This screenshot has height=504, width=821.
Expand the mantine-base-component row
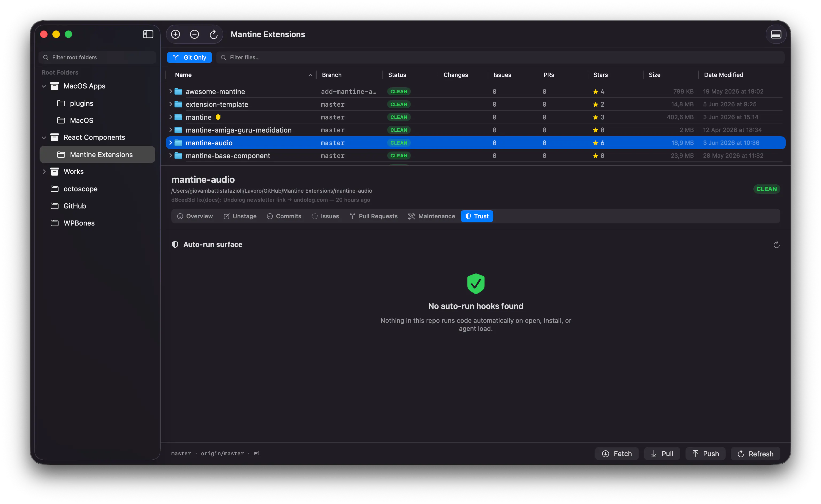170,156
